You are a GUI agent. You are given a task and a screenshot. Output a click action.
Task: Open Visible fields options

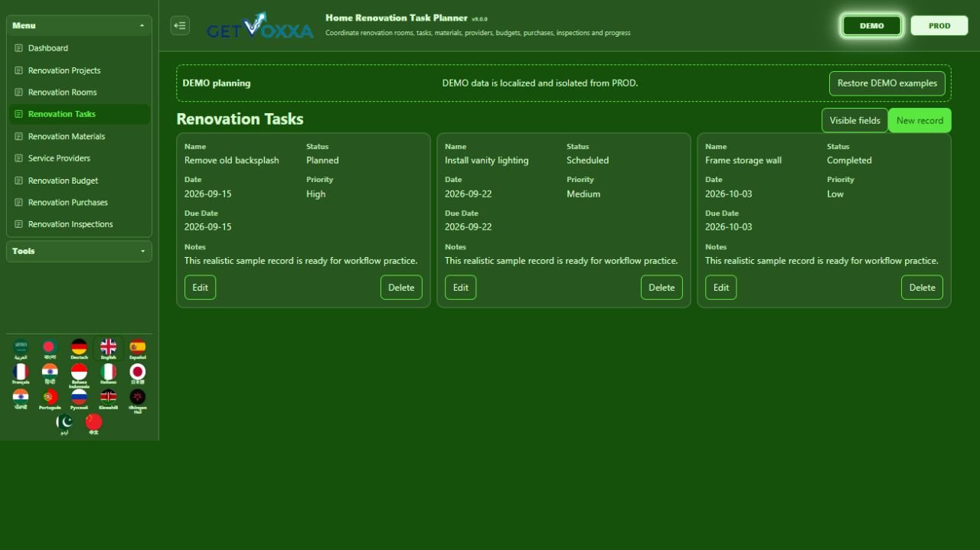click(x=855, y=121)
